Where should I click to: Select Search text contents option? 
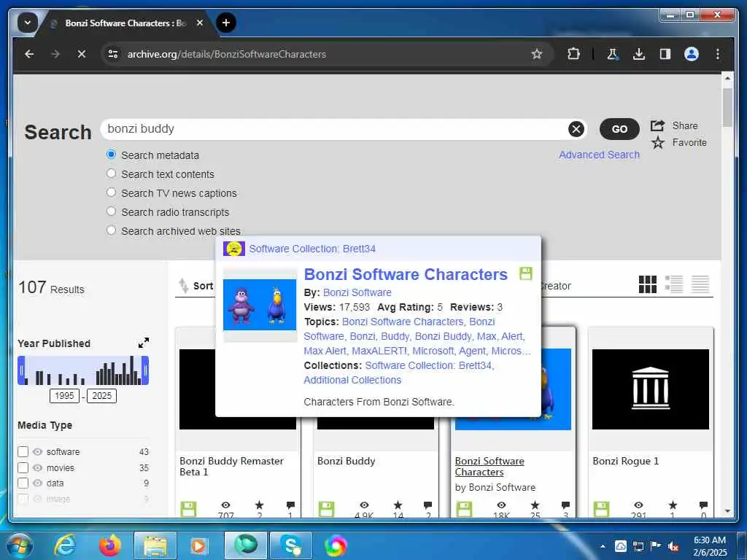111,174
